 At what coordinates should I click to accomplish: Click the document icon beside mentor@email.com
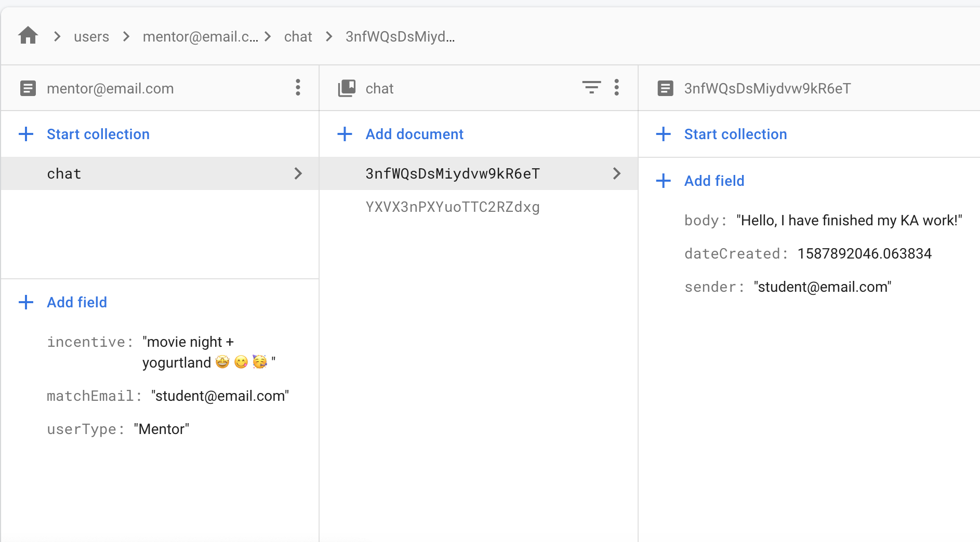click(28, 88)
